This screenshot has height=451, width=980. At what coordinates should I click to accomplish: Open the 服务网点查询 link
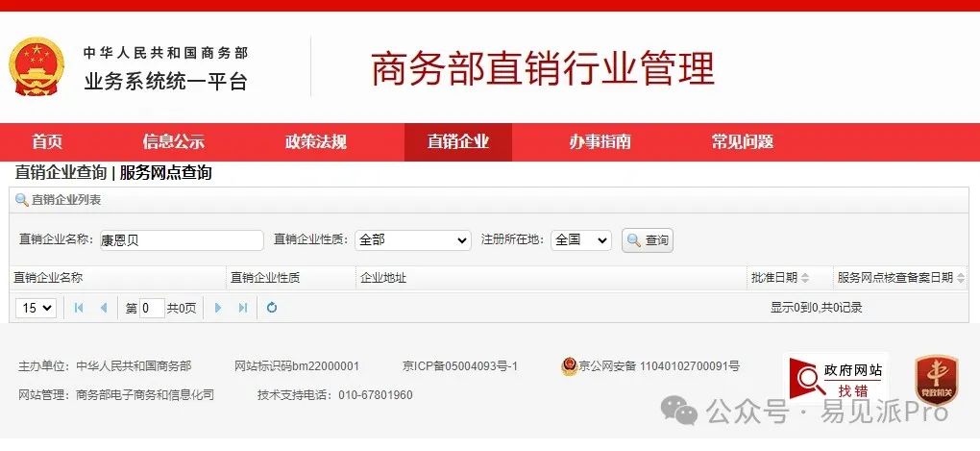tap(165, 173)
